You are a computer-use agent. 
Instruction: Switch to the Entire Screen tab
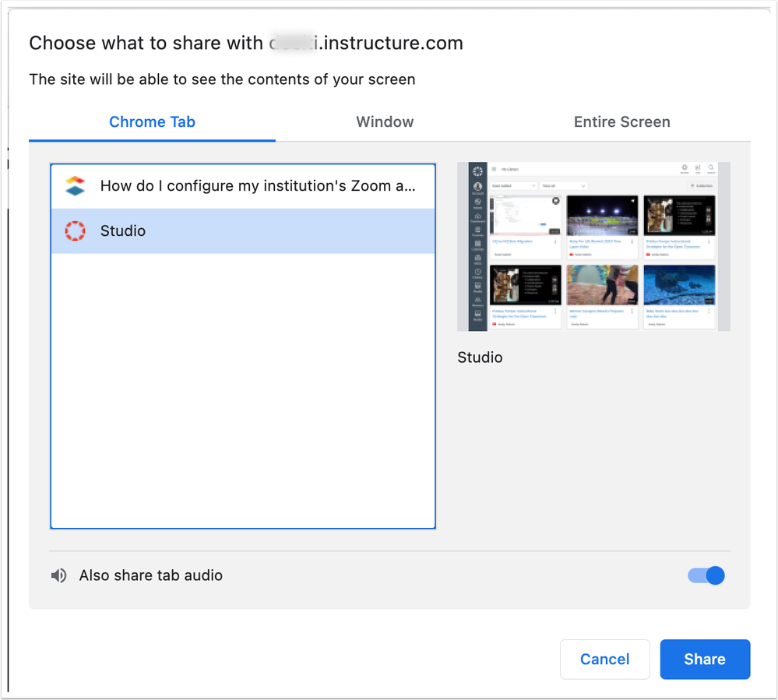click(621, 122)
